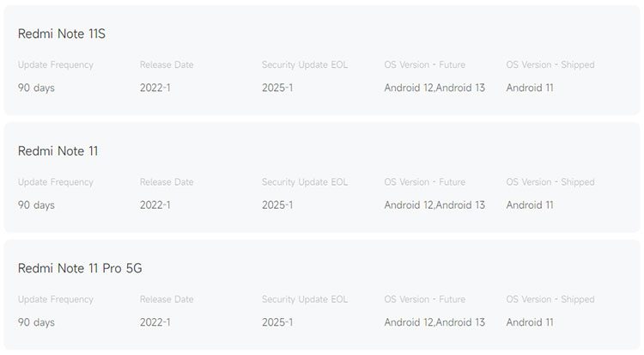This screenshot has width=644, height=355.
Task: Click Android 11 shipped value for Redmi Note 11S
Action: 530,88
